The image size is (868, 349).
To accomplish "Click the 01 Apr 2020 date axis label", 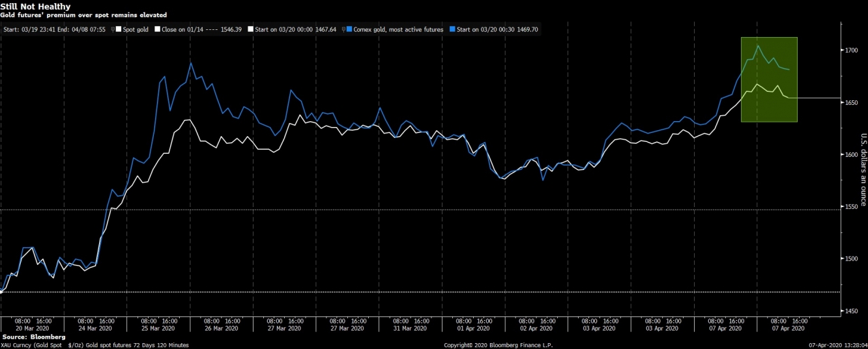I will 473,329.
